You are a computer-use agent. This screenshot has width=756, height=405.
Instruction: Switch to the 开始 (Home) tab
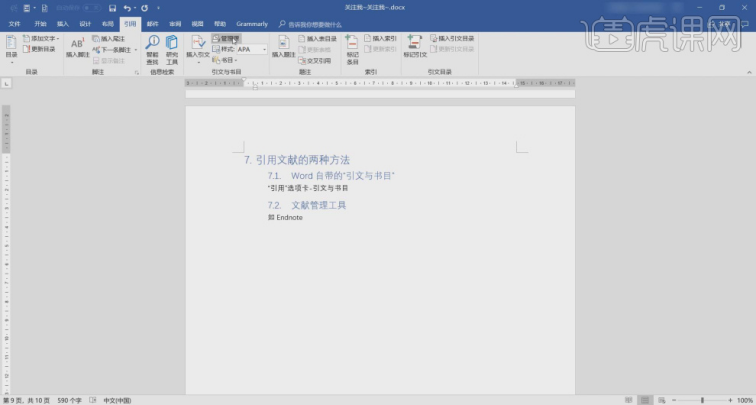tap(40, 24)
